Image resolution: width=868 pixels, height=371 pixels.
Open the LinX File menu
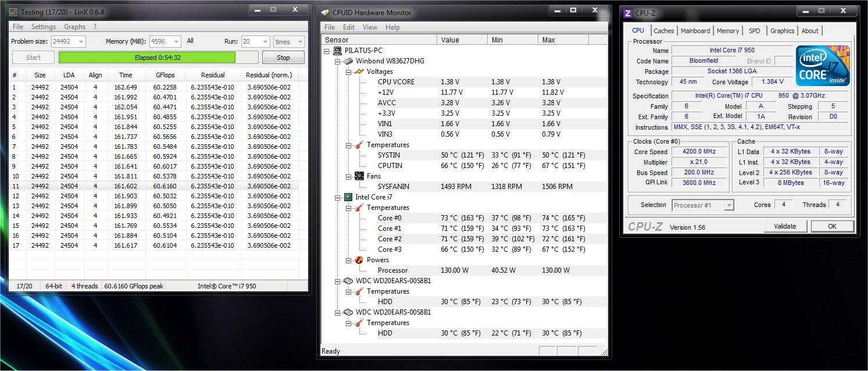coord(18,27)
